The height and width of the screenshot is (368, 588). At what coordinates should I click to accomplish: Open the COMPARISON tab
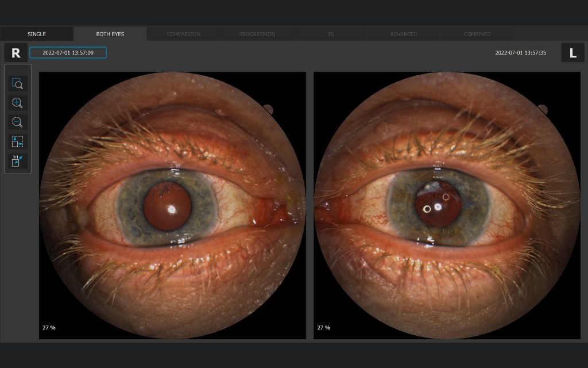[x=183, y=34]
